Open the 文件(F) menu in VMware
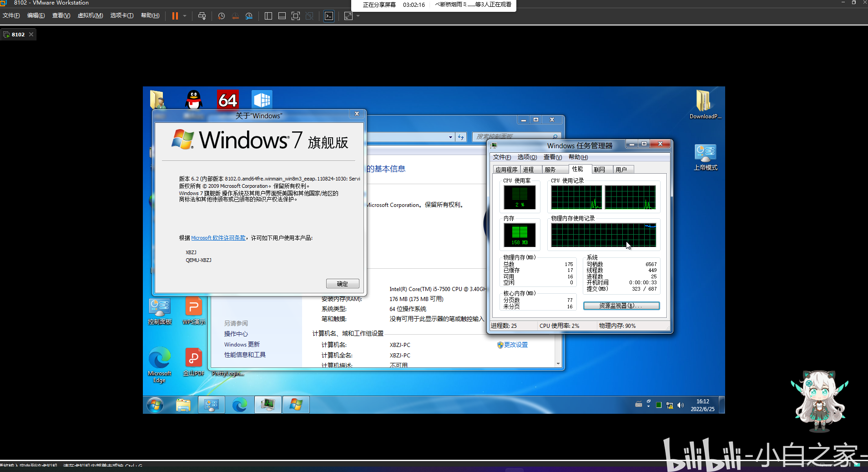This screenshot has width=868, height=472. (11, 15)
